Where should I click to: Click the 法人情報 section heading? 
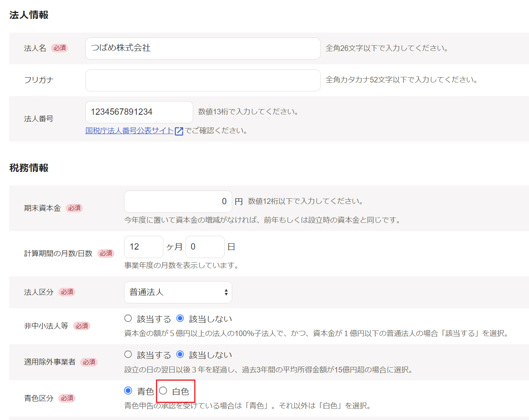(29, 15)
